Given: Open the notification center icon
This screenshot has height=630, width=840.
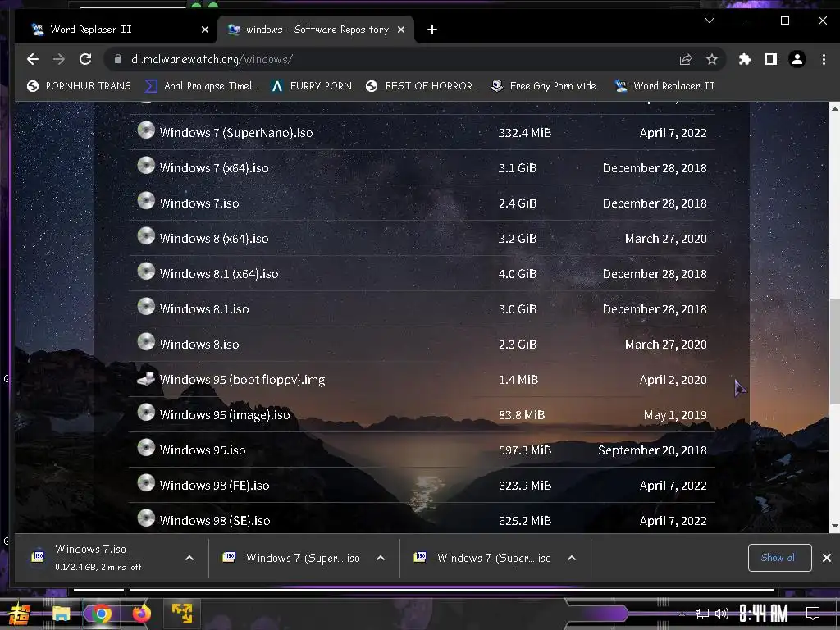Looking at the screenshot, I should coord(813,614).
